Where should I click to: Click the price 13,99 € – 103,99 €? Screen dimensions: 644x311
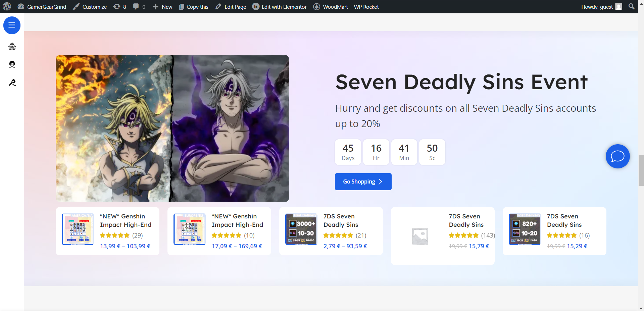125,246
